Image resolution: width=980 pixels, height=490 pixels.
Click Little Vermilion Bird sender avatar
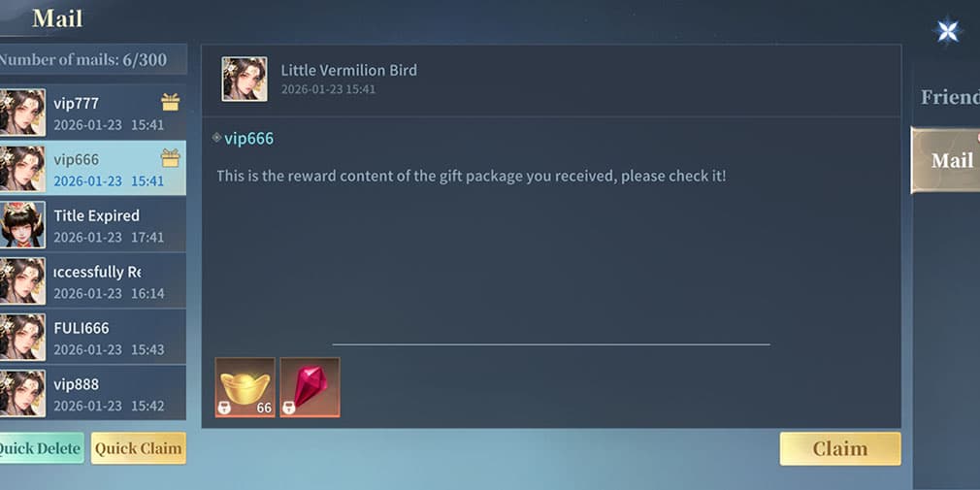pos(245,80)
